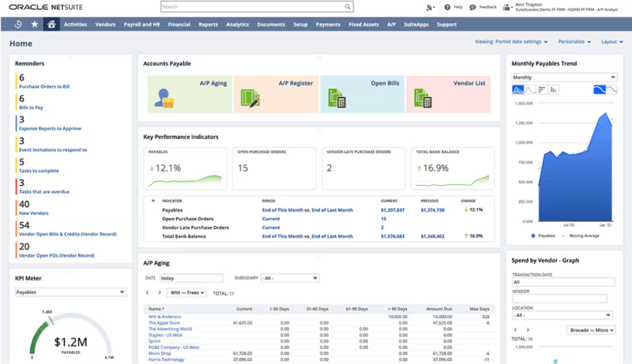Toggle the area chart style for payables trend
The height and width of the screenshot is (364, 632).
518,90
